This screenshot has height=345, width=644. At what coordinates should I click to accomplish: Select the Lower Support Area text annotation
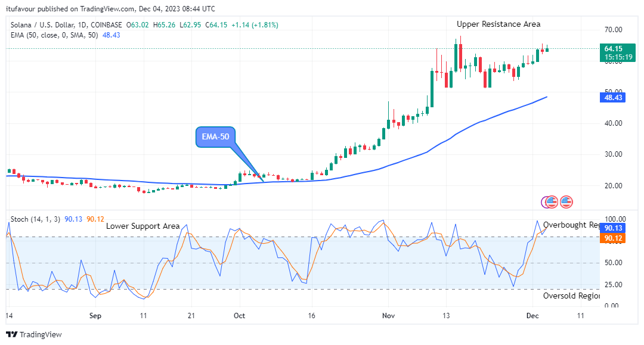pyautogui.click(x=143, y=226)
